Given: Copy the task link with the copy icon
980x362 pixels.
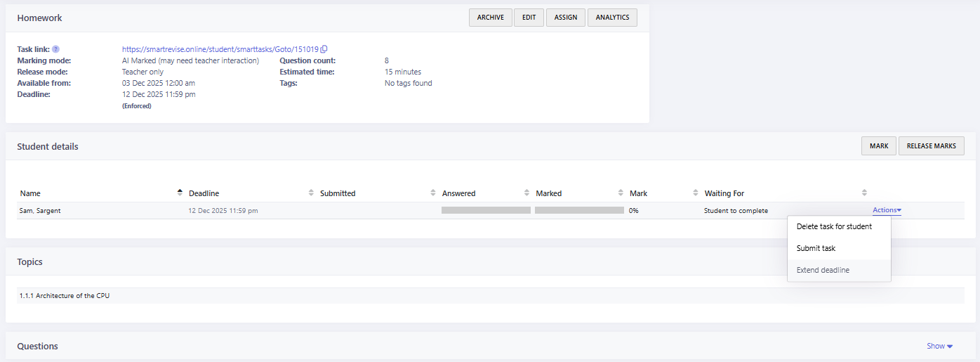Looking at the screenshot, I should (x=324, y=49).
